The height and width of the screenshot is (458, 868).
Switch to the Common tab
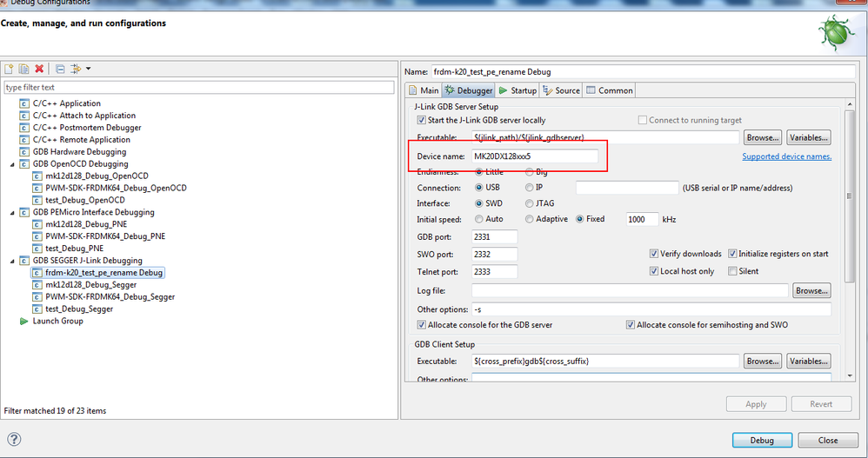click(610, 90)
